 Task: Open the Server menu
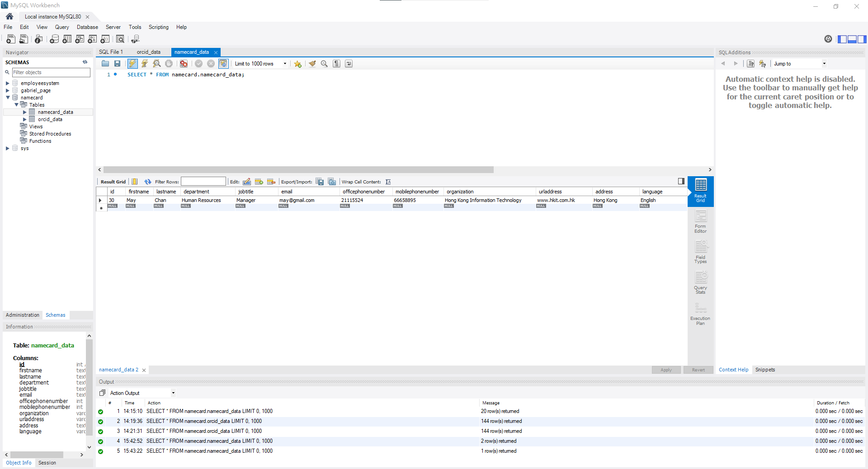pos(113,27)
